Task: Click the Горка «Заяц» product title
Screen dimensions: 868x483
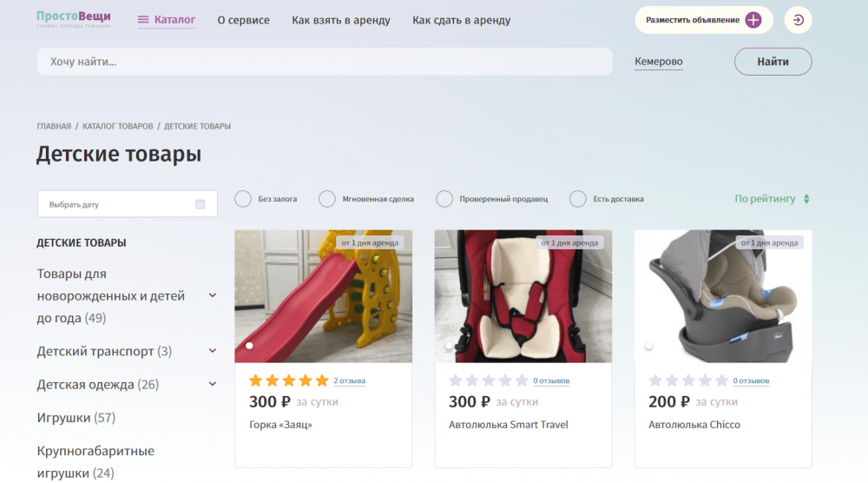Action: (280, 425)
